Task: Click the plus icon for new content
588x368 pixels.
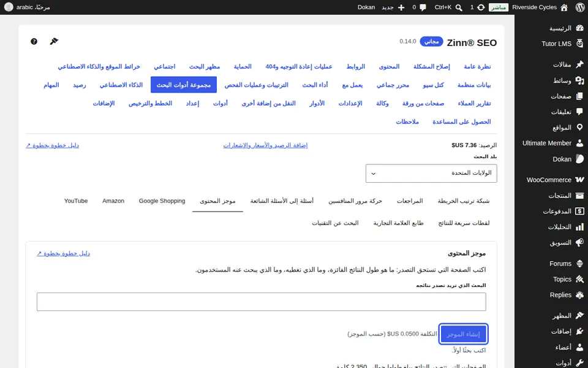Action: pos(401,7)
